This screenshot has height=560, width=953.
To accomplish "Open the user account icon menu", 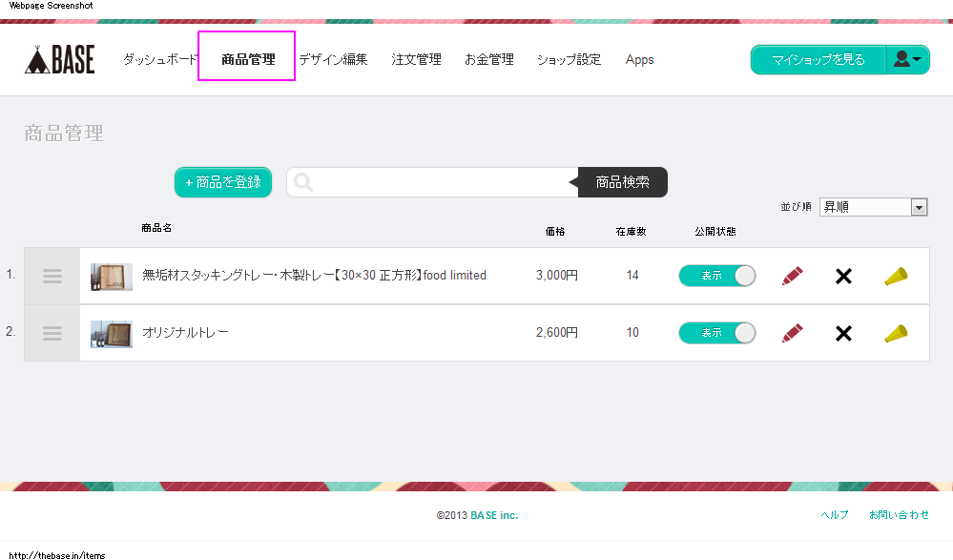I will (x=907, y=59).
